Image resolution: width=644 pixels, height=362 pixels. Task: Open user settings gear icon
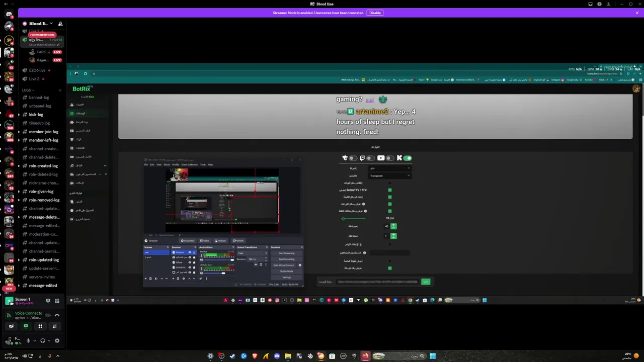pos(57,341)
